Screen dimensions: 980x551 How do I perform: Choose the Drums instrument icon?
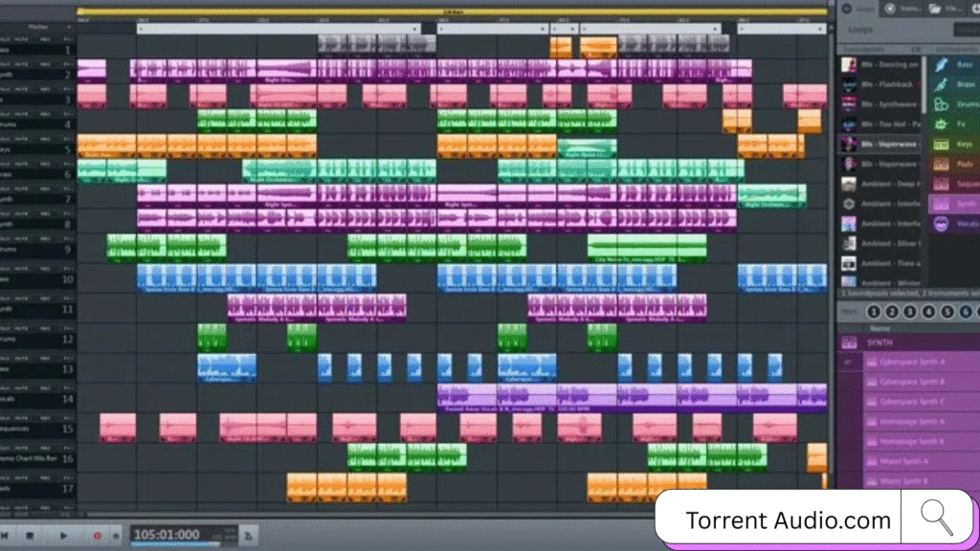[x=943, y=105]
